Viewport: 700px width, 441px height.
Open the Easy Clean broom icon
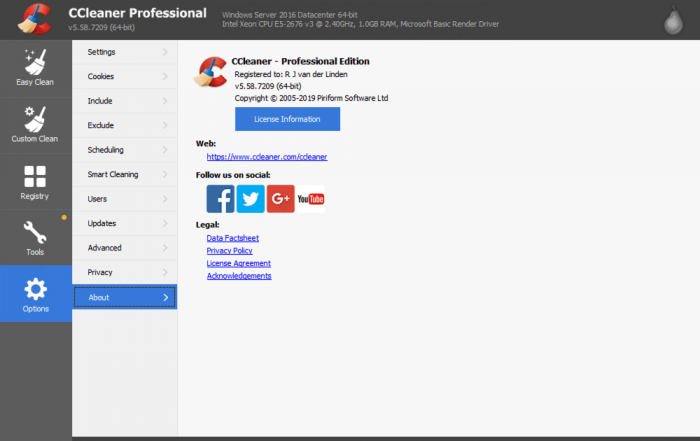pyautogui.click(x=35, y=59)
